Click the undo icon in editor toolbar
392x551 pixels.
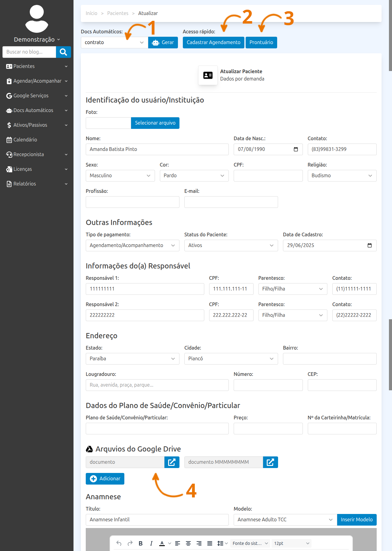click(x=119, y=543)
